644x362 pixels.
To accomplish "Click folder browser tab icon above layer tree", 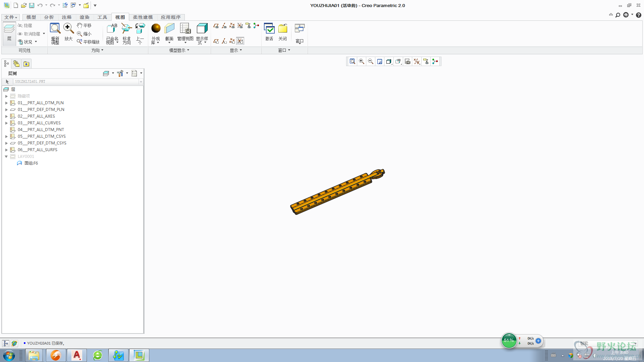I will 16,63.
